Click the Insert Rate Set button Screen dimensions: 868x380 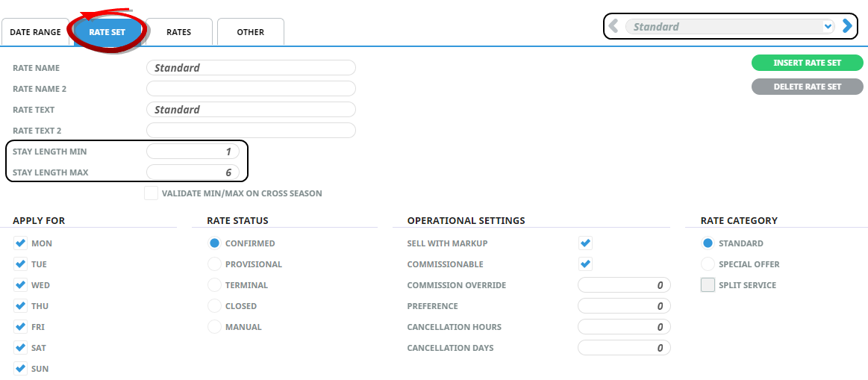click(x=807, y=63)
